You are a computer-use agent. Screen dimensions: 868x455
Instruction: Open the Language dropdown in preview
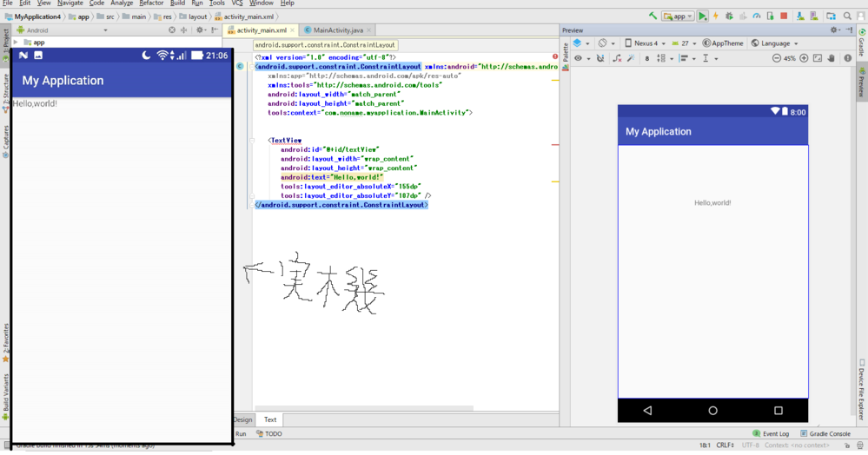774,43
